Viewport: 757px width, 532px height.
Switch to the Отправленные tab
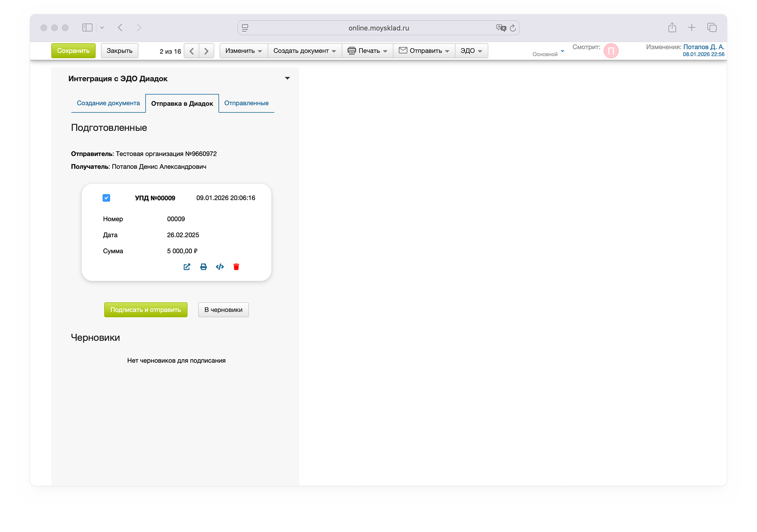[x=246, y=103]
